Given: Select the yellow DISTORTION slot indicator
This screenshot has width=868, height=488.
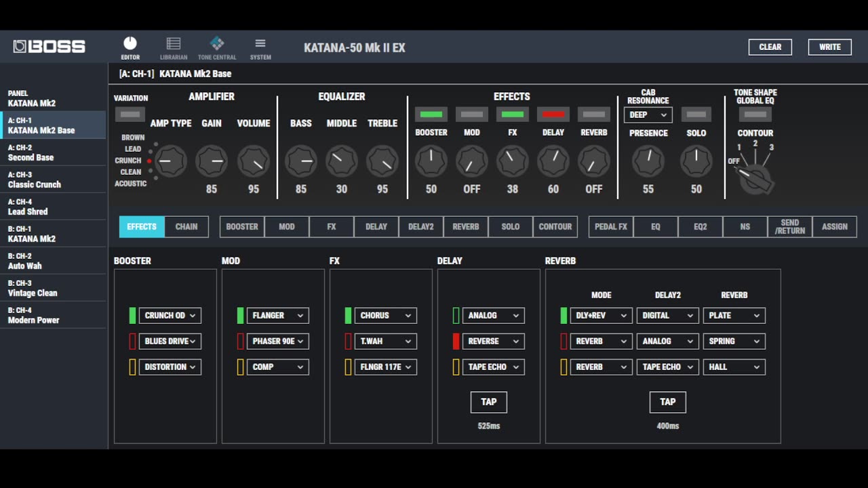Looking at the screenshot, I should click(133, 367).
